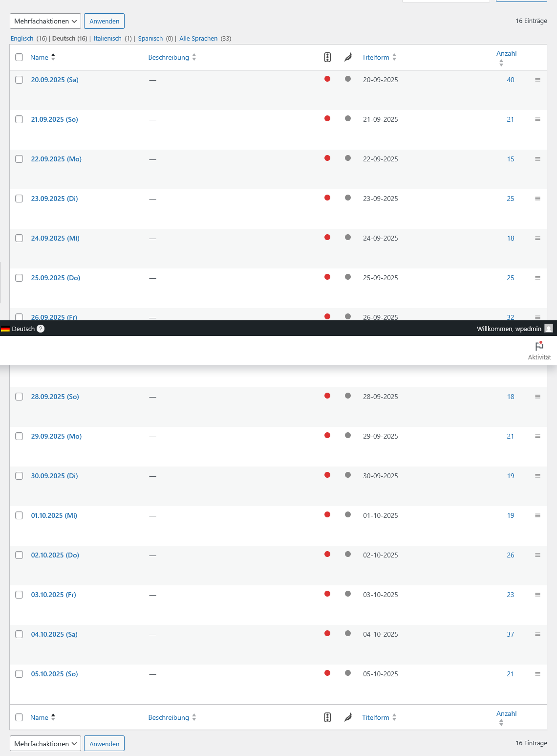Screen dimensions: 557x756
Task: Click the help icon beside Deutsch
Action: point(41,329)
